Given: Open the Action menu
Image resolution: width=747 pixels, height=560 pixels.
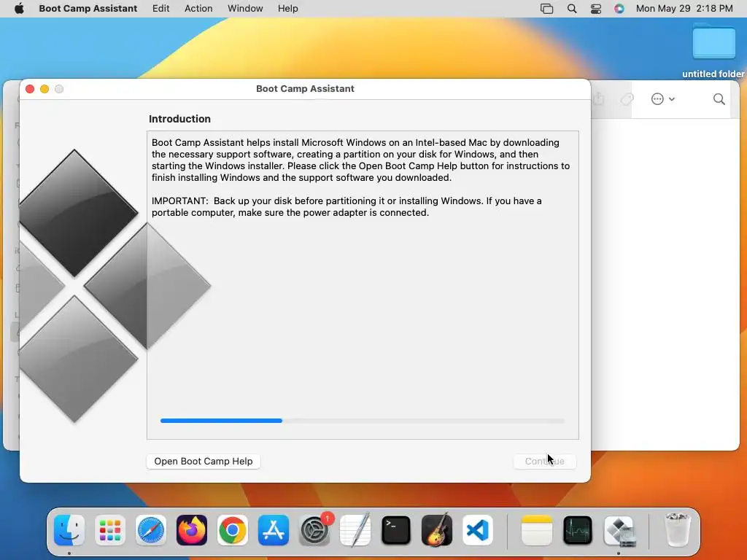Looking at the screenshot, I should click(x=198, y=9).
